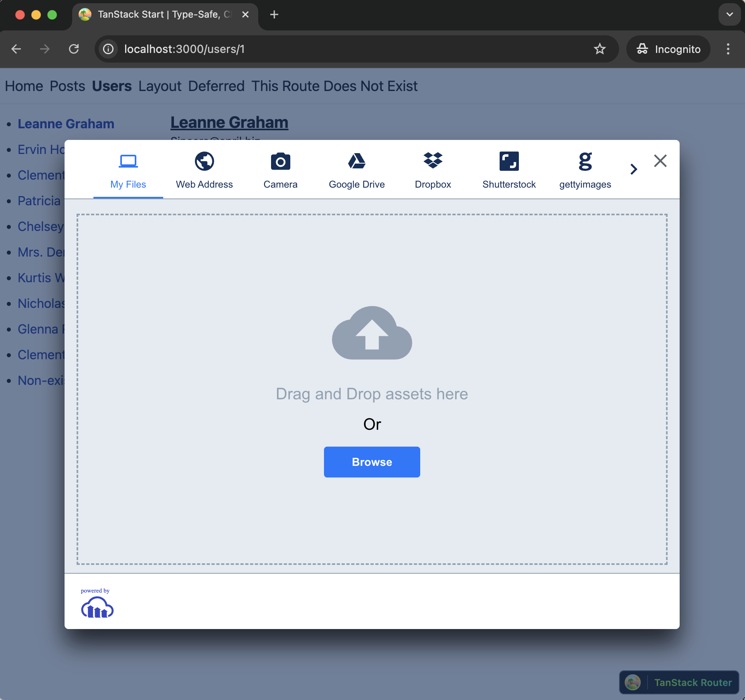Pick the Dropbox upload source

433,160
